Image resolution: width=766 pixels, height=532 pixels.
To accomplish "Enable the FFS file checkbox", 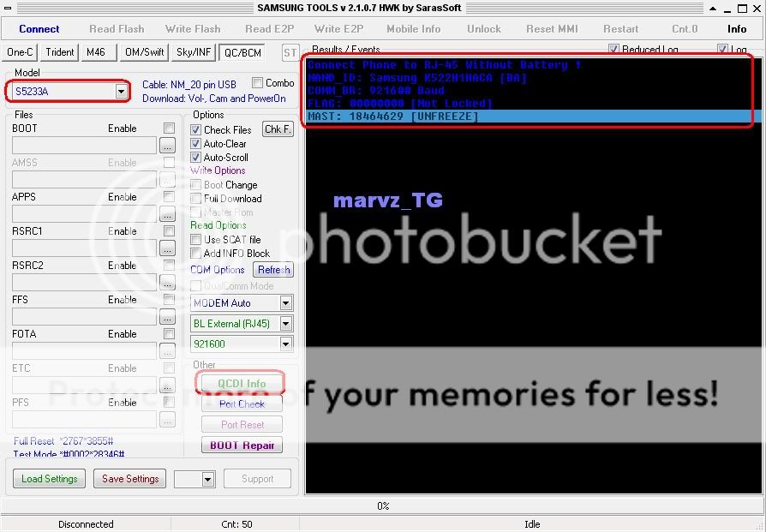I will (x=169, y=299).
